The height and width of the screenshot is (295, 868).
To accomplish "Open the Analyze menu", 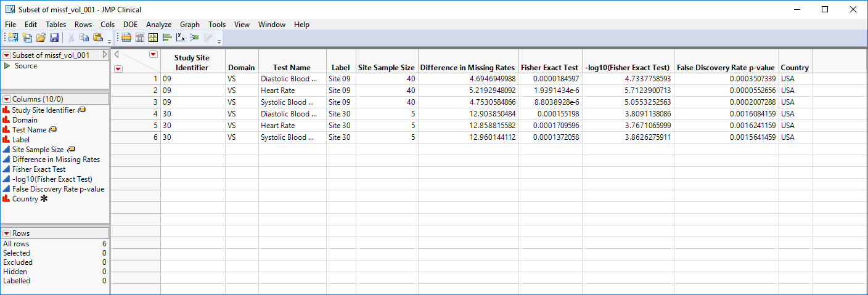I will click(x=158, y=25).
